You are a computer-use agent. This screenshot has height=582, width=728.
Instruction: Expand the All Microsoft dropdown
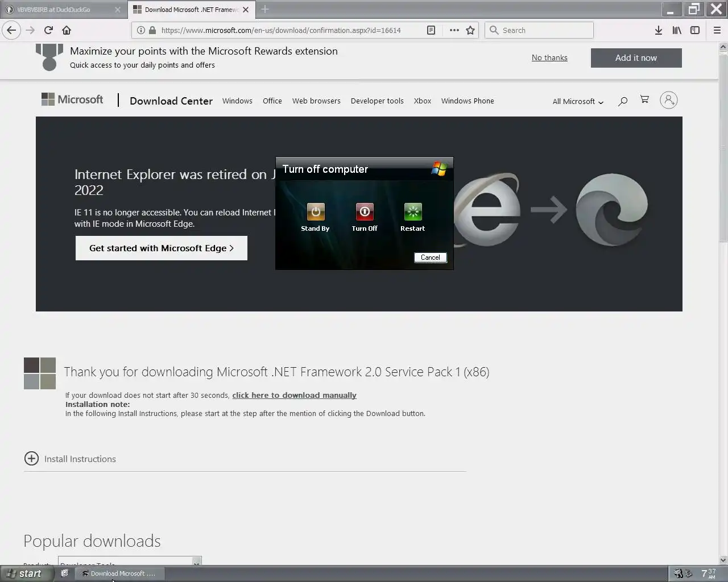click(x=578, y=101)
